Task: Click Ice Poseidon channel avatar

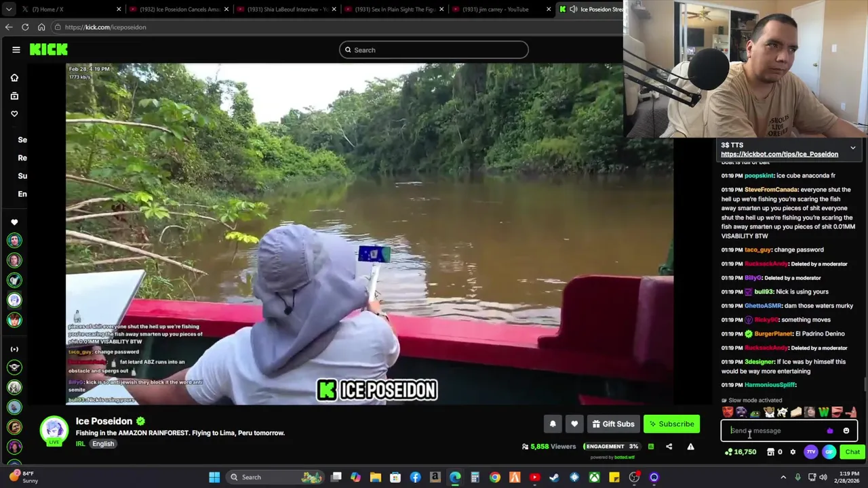Action: 54,430
